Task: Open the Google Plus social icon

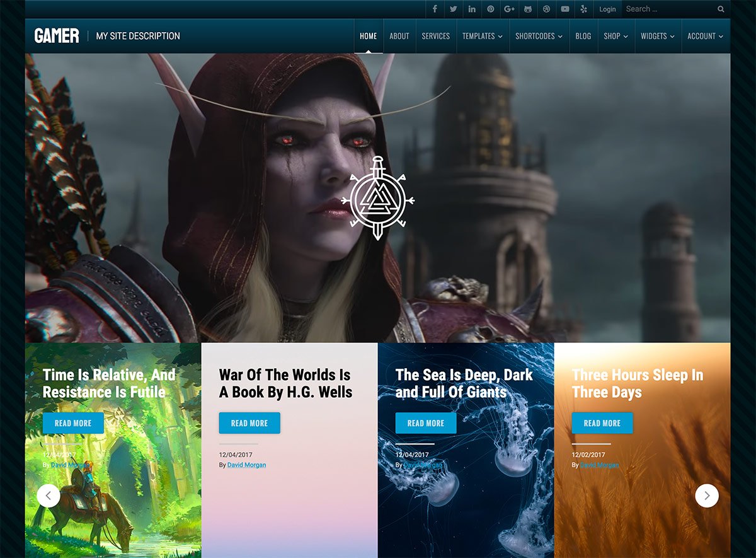Action: pyautogui.click(x=509, y=9)
